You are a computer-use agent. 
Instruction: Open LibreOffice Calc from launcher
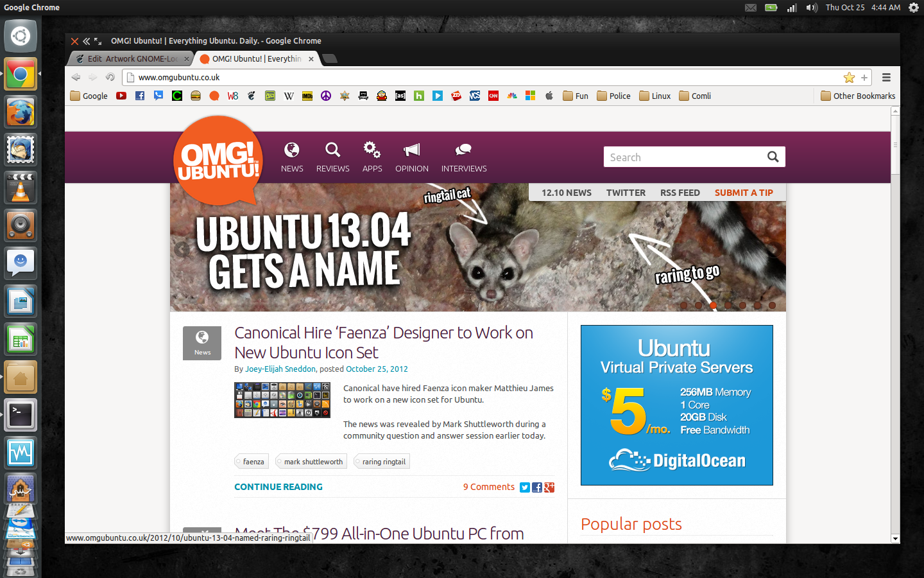coord(21,339)
